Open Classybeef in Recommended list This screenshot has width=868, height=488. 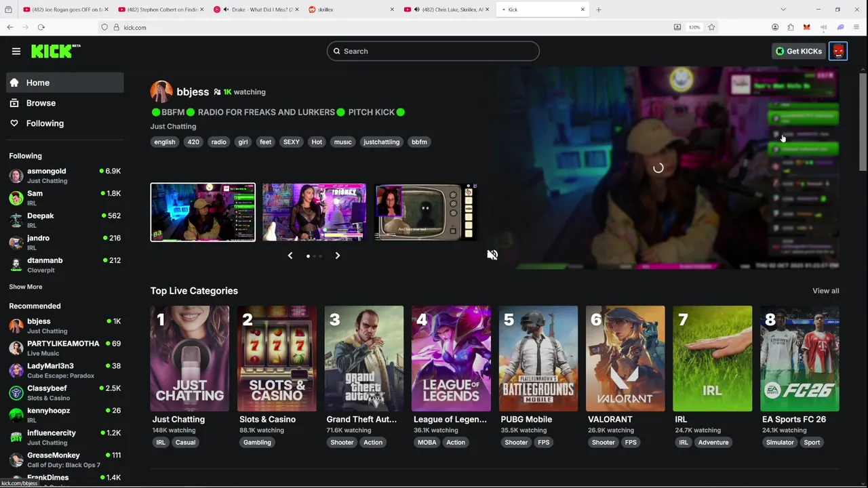coord(65,393)
